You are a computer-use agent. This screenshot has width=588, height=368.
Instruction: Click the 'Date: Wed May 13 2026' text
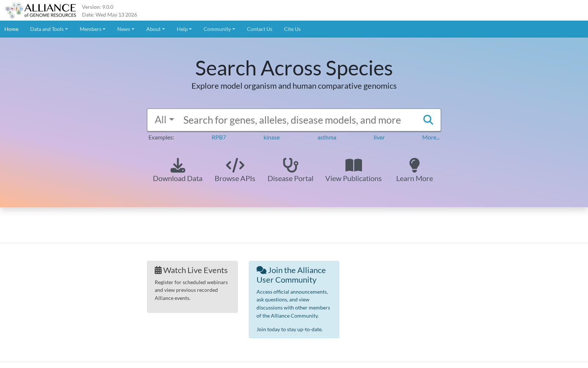point(110,15)
